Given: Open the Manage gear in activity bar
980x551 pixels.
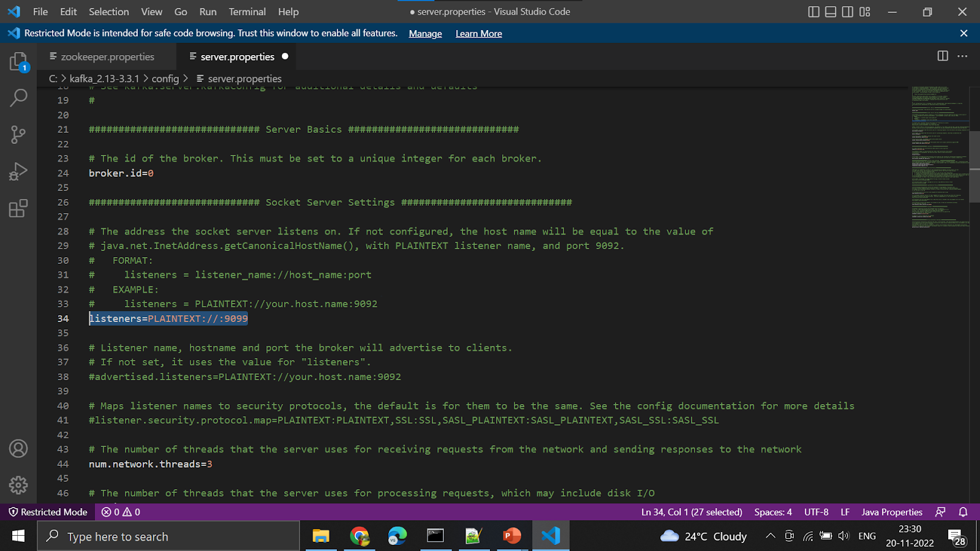Looking at the screenshot, I should tap(18, 485).
